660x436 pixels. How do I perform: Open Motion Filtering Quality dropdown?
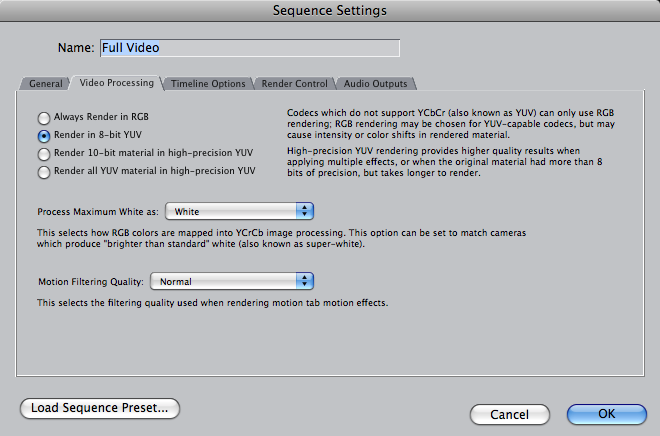(x=232, y=281)
